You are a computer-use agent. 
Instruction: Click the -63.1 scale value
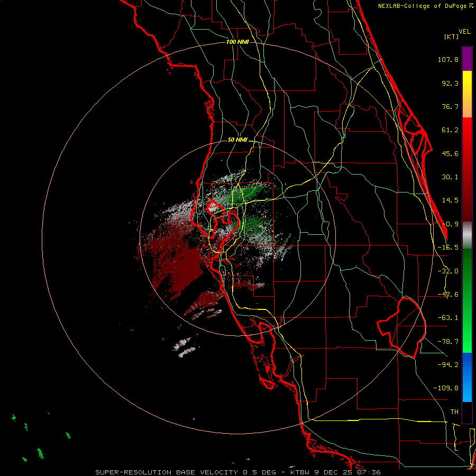point(448,318)
